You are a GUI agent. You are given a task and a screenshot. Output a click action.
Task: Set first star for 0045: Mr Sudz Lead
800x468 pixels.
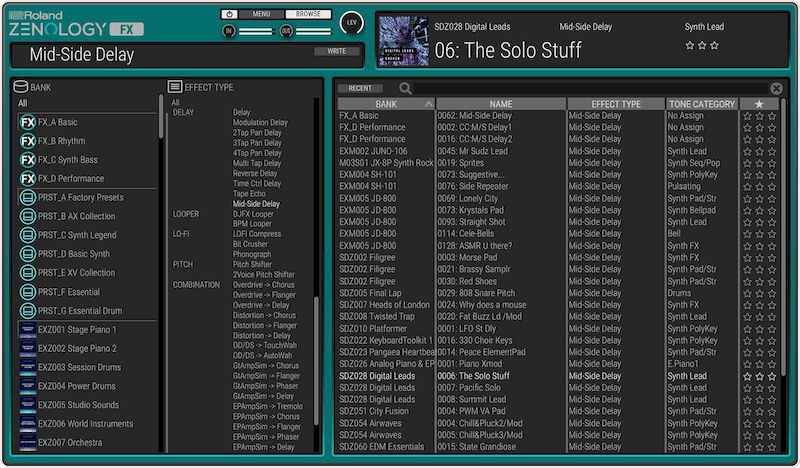[747, 152]
